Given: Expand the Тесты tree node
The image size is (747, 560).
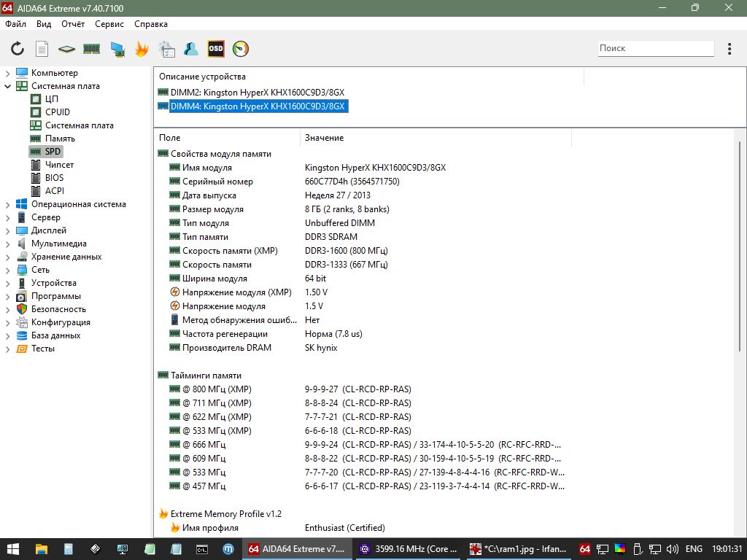Looking at the screenshot, I should click(7, 349).
